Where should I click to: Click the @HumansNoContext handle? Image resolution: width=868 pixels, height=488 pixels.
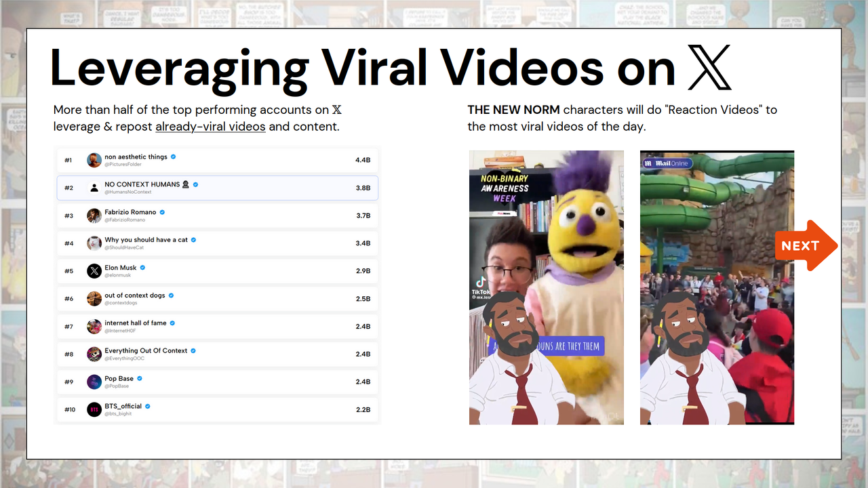(x=128, y=192)
